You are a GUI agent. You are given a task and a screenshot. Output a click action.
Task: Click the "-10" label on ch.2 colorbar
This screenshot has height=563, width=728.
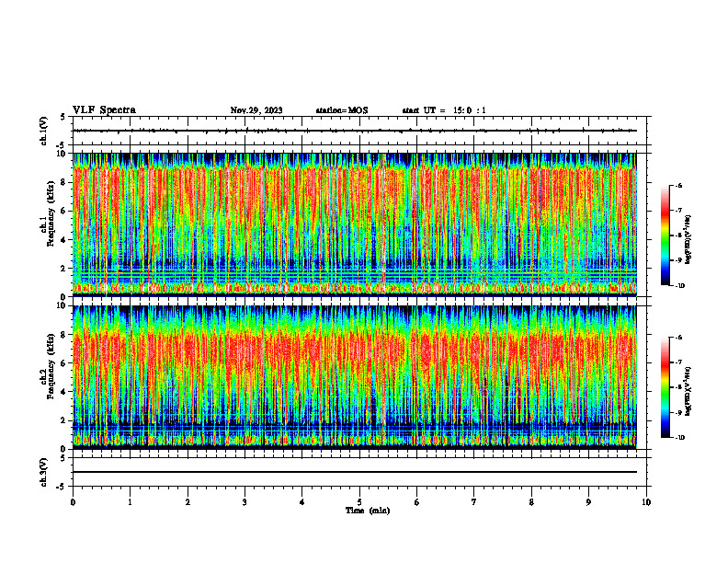point(679,437)
